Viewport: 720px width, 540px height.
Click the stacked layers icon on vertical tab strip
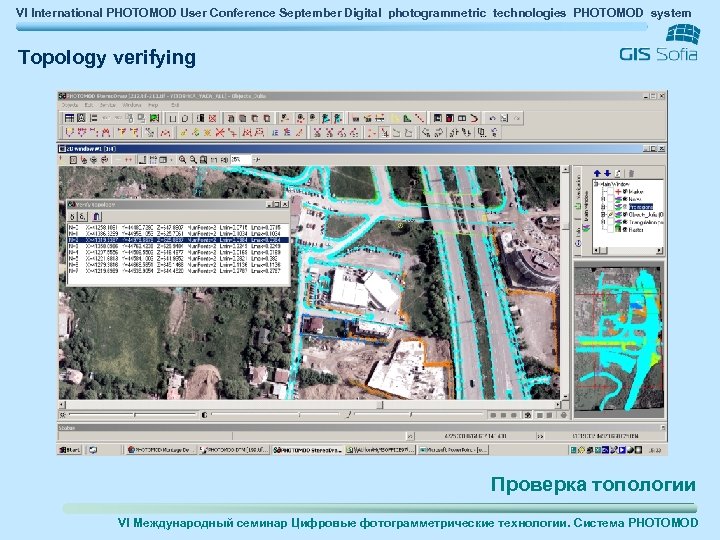coord(585,228)
